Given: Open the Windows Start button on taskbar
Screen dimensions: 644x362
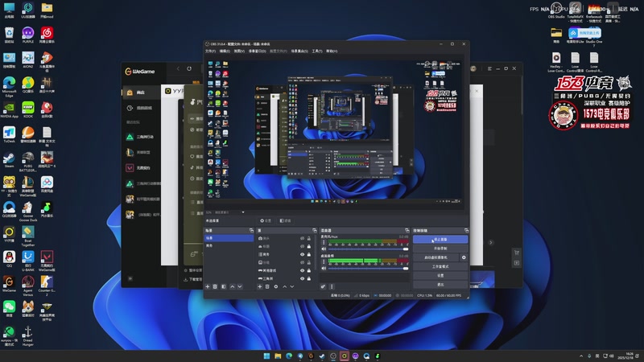Looking at the screenshot, I should point(266,356).
